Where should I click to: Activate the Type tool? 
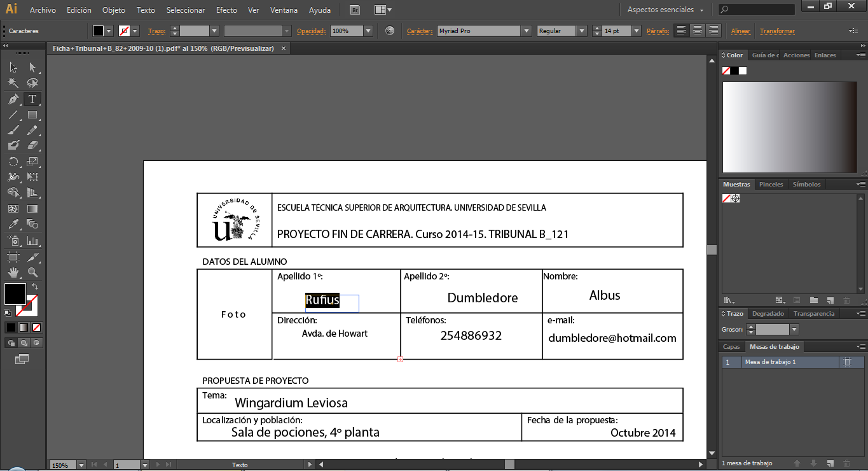pyautogui.click(x=33, y=99)
